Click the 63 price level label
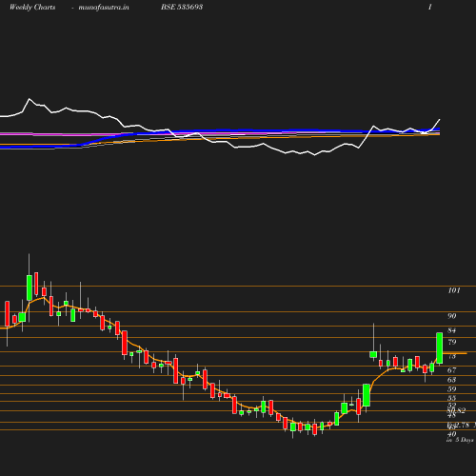 coord(452,380)
